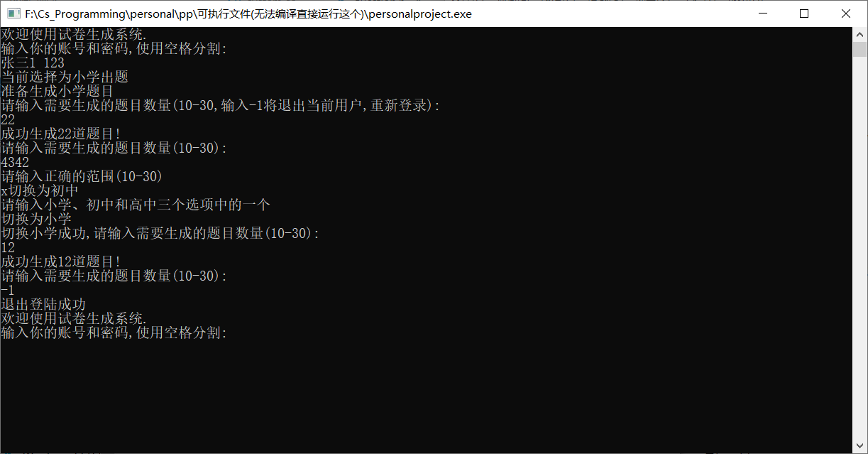This screenshot has height=454, width=868.
Task: Click the "成功生成12道题目!" output line
Action: click(x=61, y=262)
